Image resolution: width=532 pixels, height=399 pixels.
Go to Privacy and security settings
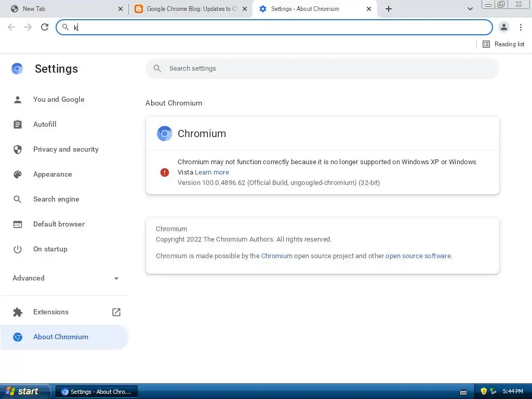click(x=64, y=149)
